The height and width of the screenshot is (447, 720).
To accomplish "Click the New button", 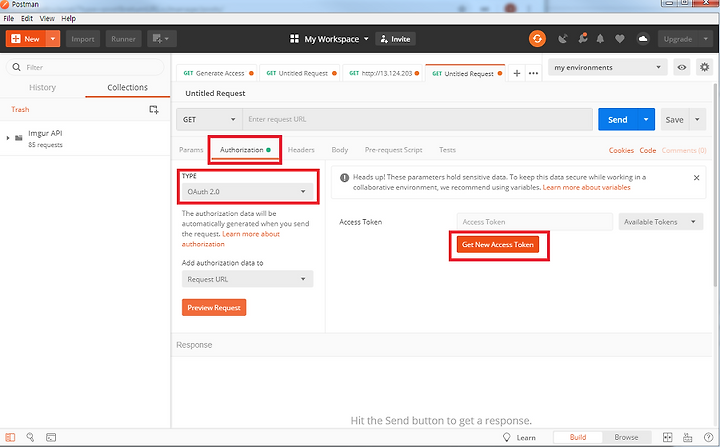I will click(x=26, y=39).
